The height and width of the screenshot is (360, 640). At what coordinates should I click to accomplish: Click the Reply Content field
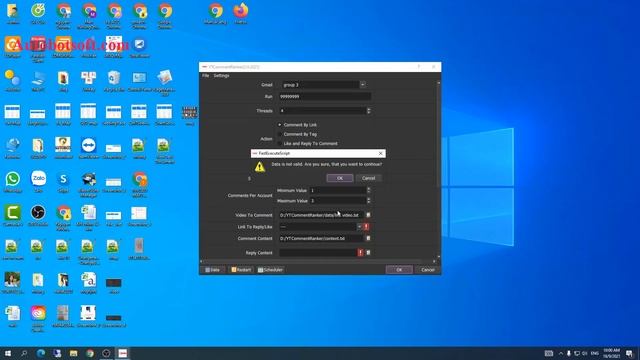318,253
